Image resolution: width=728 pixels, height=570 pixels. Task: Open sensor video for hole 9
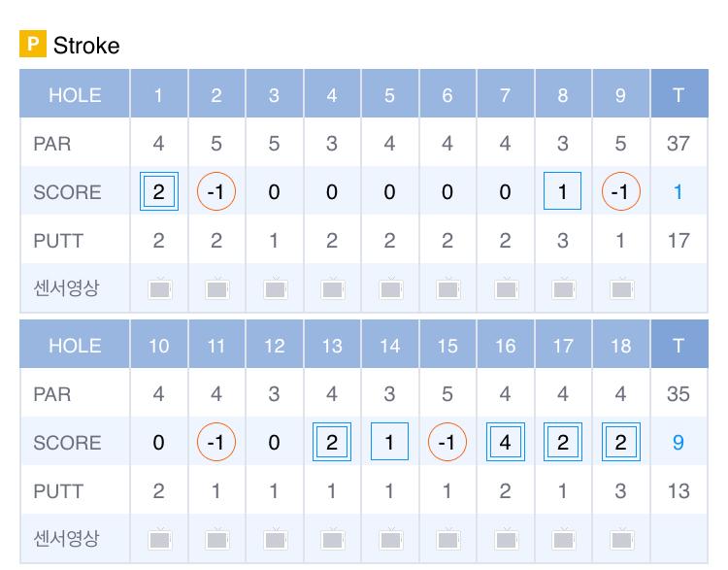[x=620, y=288]
